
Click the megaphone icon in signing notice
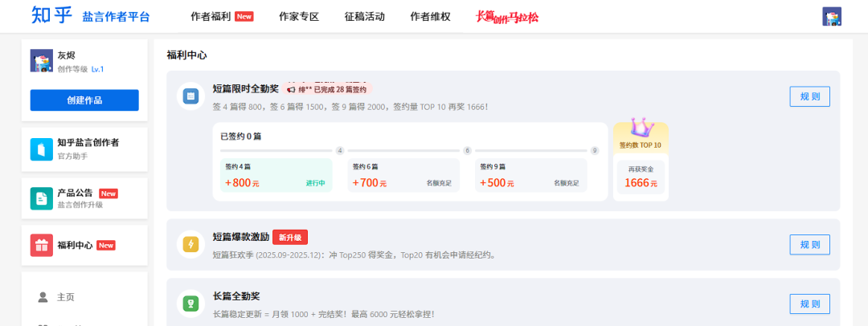pyautogui.click(x=291, y=89)
